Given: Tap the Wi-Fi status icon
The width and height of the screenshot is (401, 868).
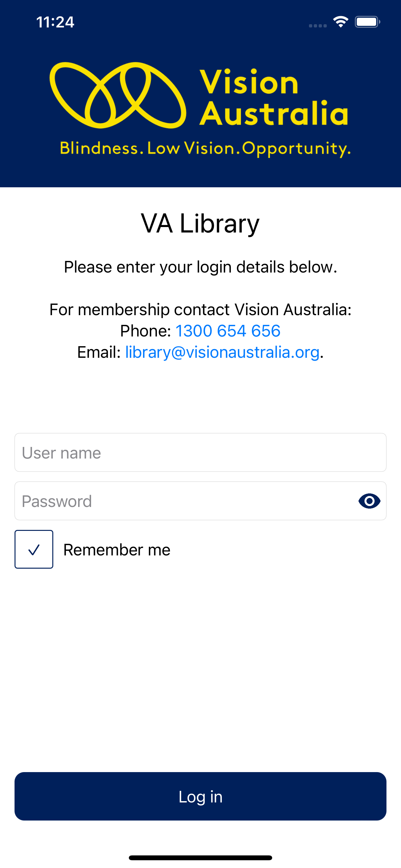Looking at the screenshot, I should coord(341,22).
